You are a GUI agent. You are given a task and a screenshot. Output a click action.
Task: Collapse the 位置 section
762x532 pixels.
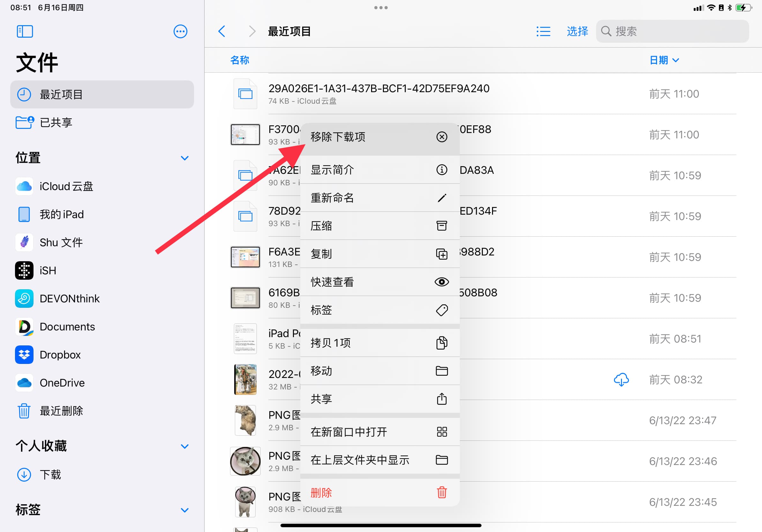click(x=184, y=158)
